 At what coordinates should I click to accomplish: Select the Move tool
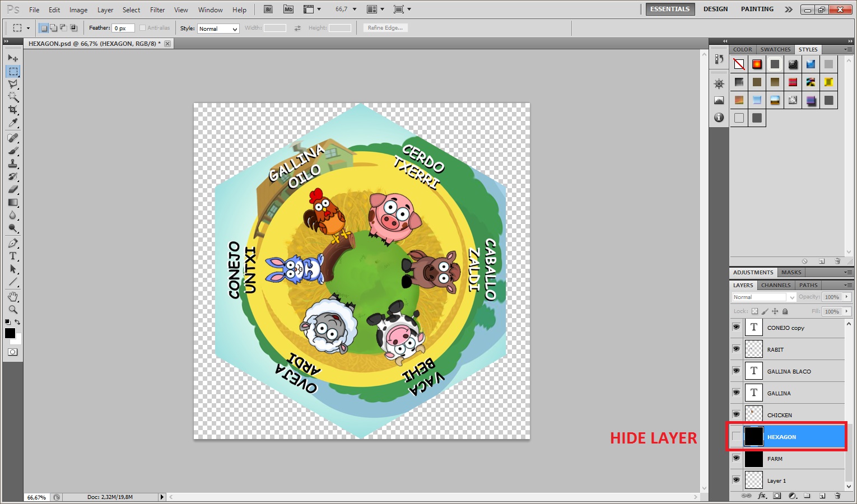click(x=13, y=58)
